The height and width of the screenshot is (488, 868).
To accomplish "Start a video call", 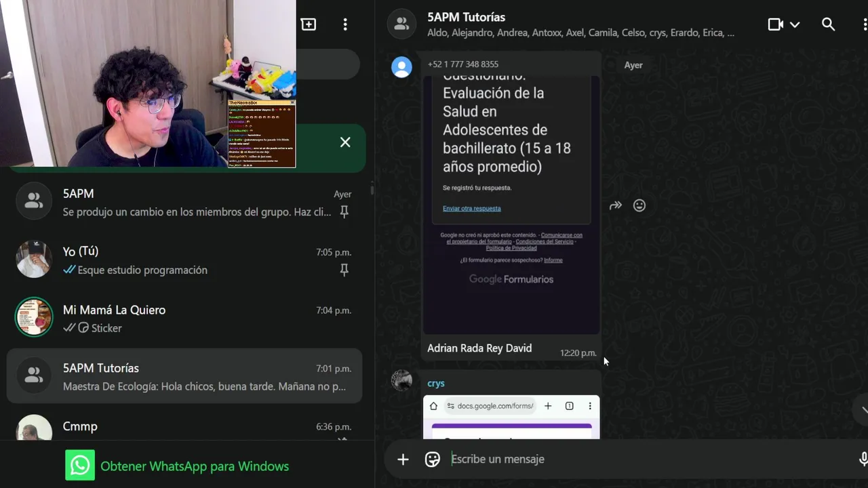I will [776, 24].
